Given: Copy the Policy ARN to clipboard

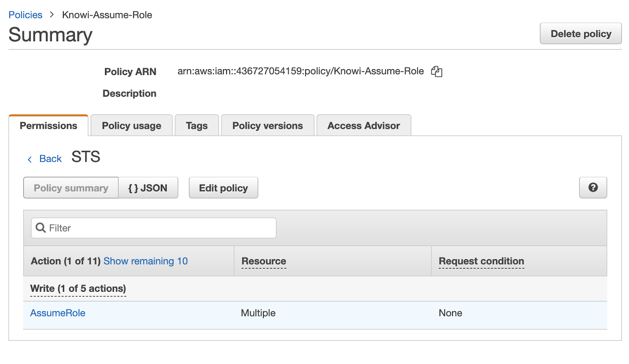Looking at the screenshot, I should tap(436, 71).
